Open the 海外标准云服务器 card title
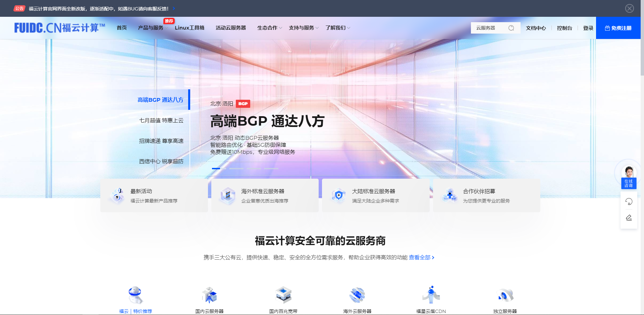The width and height of the screenshot is (644, 315). (263, 191)
